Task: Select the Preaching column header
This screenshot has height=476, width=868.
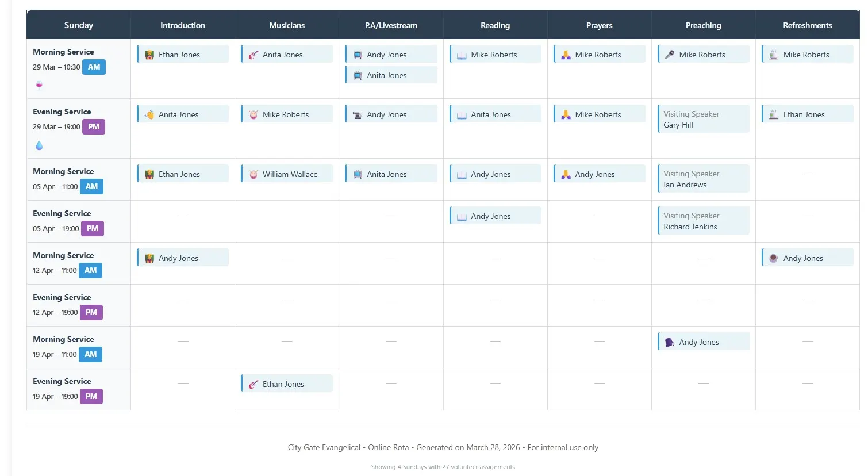Action: pyautogui.click(x=704, y=25)
